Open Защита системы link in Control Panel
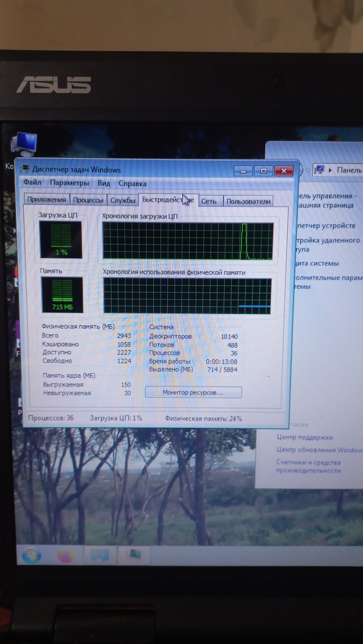Screen dimensions: 363x644 [x=317, y=264]
